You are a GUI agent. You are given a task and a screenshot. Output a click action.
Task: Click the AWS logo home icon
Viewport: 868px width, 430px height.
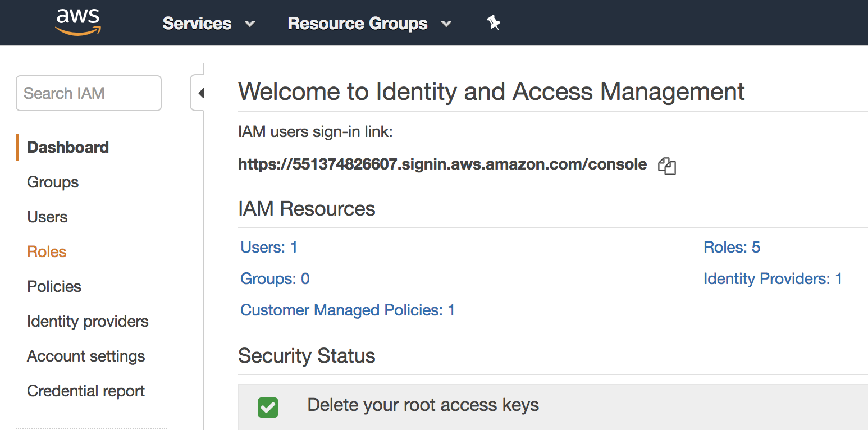pos(78,22)
